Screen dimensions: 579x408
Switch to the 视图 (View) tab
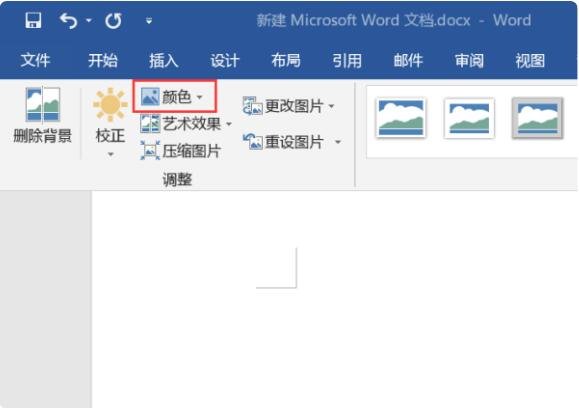530,60
